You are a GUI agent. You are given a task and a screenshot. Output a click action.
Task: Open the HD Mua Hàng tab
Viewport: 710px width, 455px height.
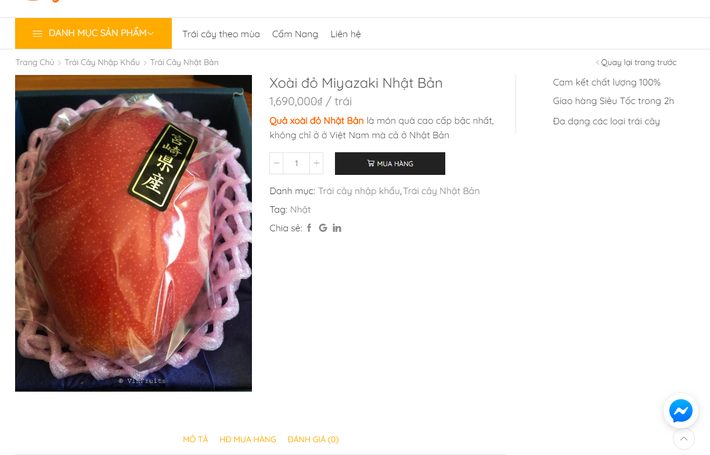(248, 439)
